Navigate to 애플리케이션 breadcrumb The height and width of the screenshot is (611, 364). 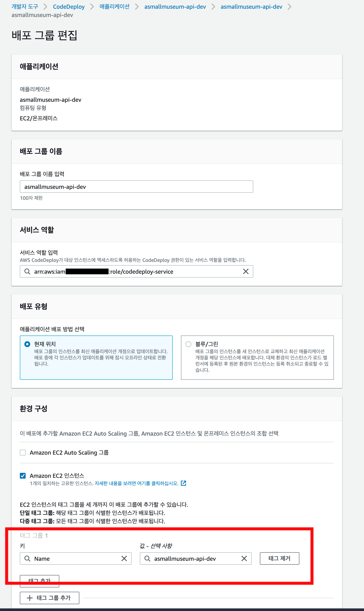(114, 7)
